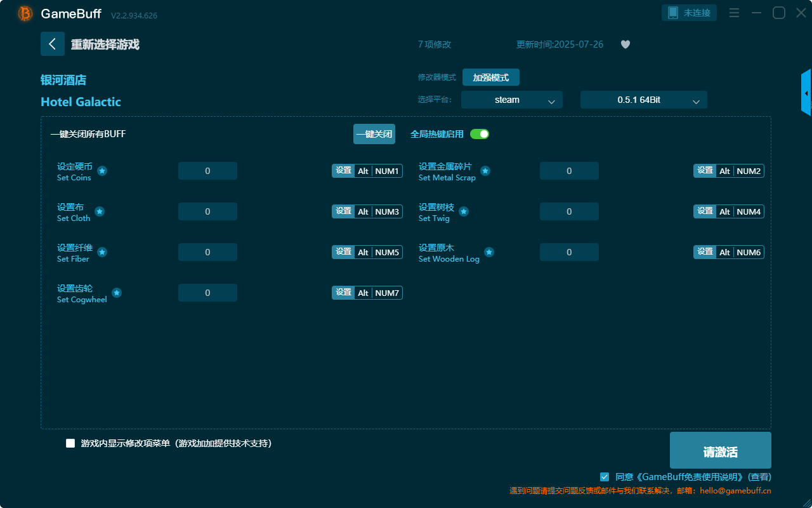Disable the 全局热键启用 switch
Viewport: 812px width, 508px height.
pos(480,134)
